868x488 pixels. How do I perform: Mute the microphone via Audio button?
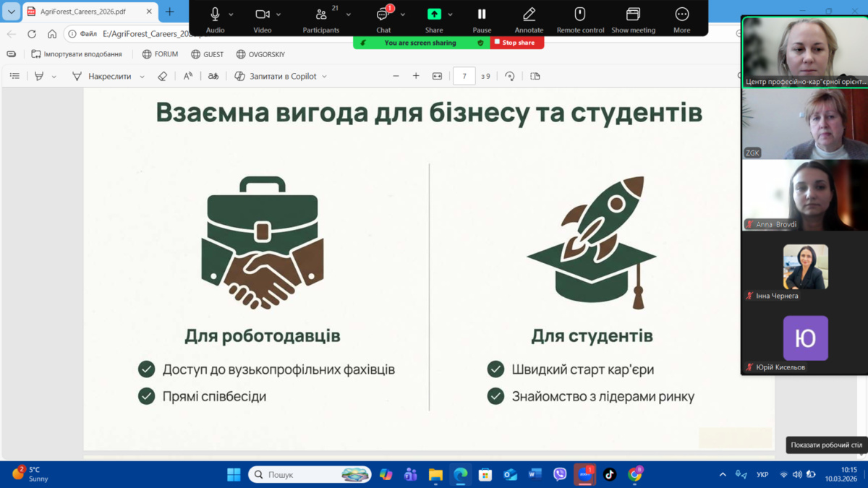(215, 19)
